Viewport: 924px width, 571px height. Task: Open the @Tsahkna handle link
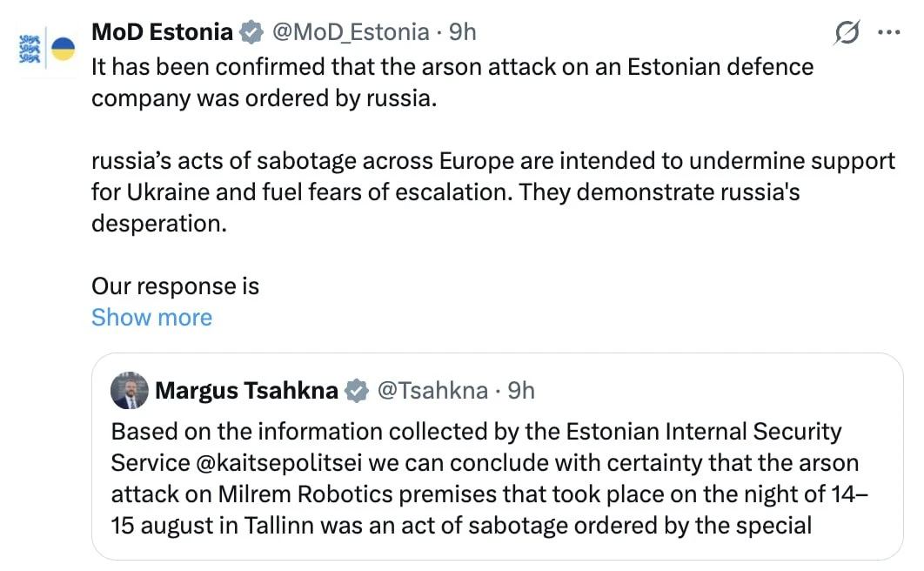[x=432, y=390]
